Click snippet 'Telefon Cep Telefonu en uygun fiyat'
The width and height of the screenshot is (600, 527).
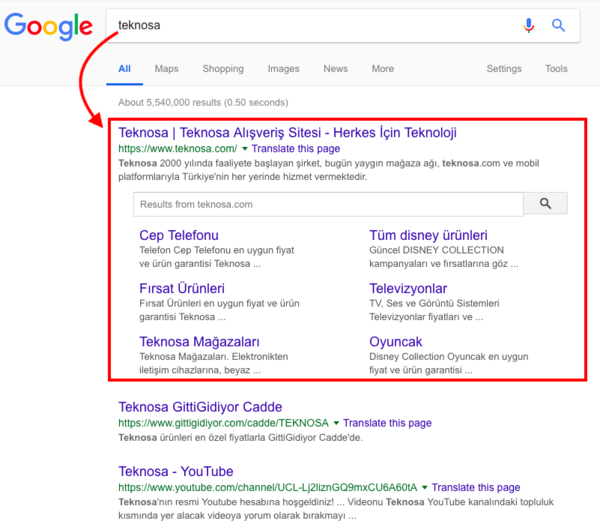click(217, 250)
